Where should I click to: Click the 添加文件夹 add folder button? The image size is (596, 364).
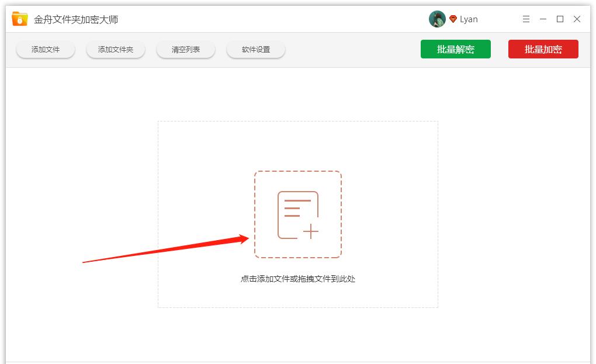(x=115, y=49)
